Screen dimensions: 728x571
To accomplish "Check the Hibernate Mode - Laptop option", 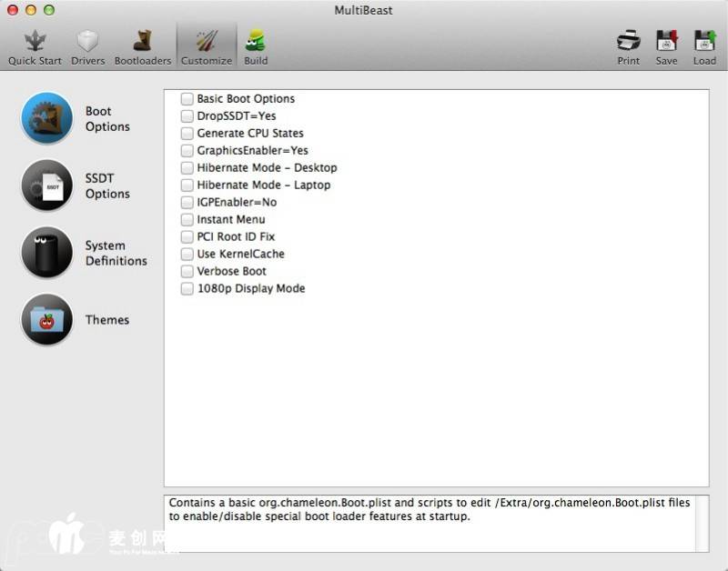I will click(x=187, y=185).
